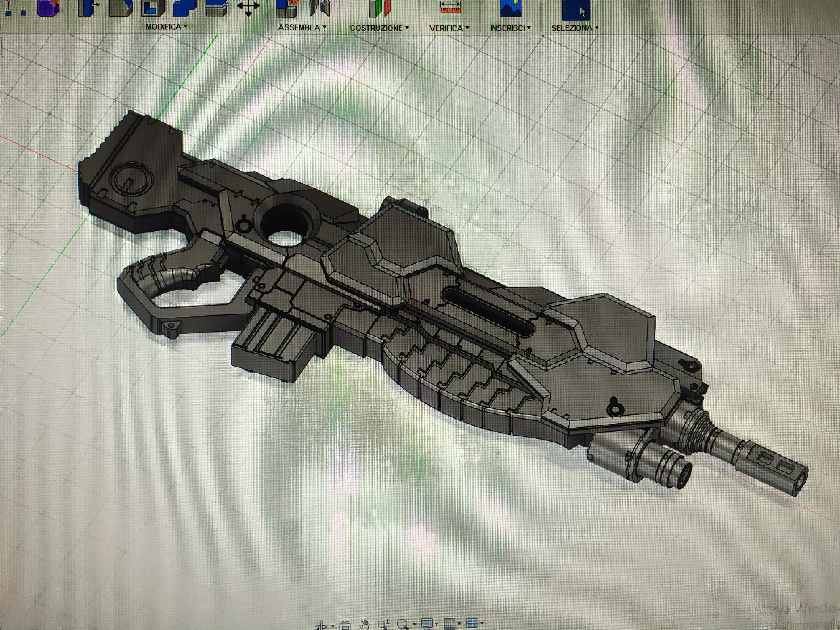Open the COSTRUZIONE dropdown
840x630 pixels.
click(379, 28)
